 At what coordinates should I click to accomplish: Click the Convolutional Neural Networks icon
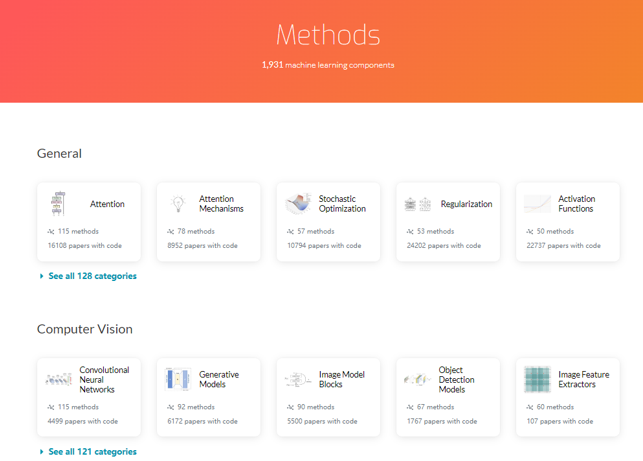(x=58, y=380)
